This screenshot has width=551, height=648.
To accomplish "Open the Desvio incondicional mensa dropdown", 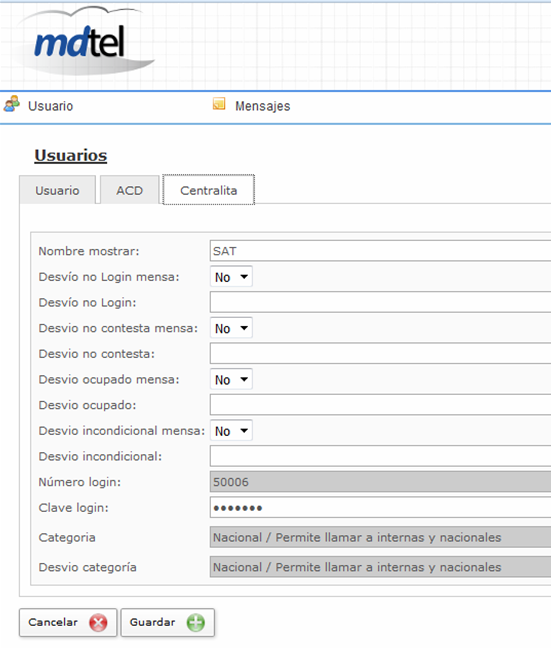I will click(231, 431).
